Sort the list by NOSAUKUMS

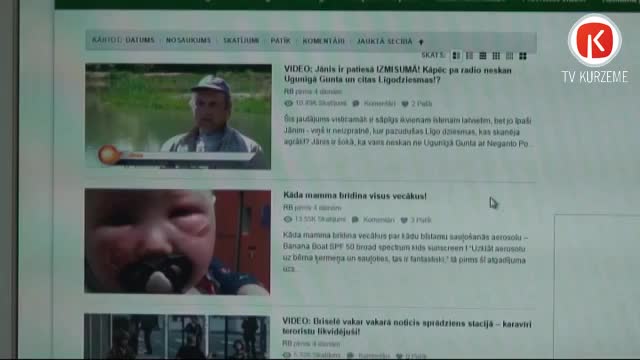coord(188,40)
